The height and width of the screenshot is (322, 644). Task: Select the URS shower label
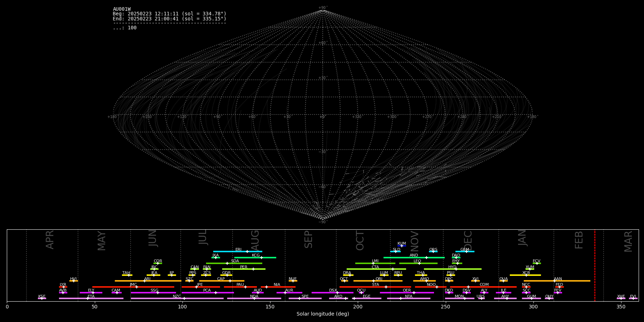point(480,297)
